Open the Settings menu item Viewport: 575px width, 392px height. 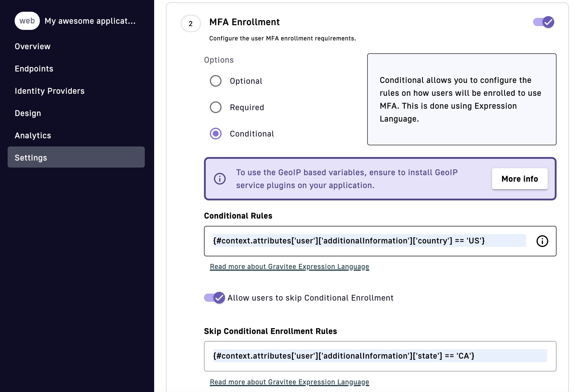point(76,157)
